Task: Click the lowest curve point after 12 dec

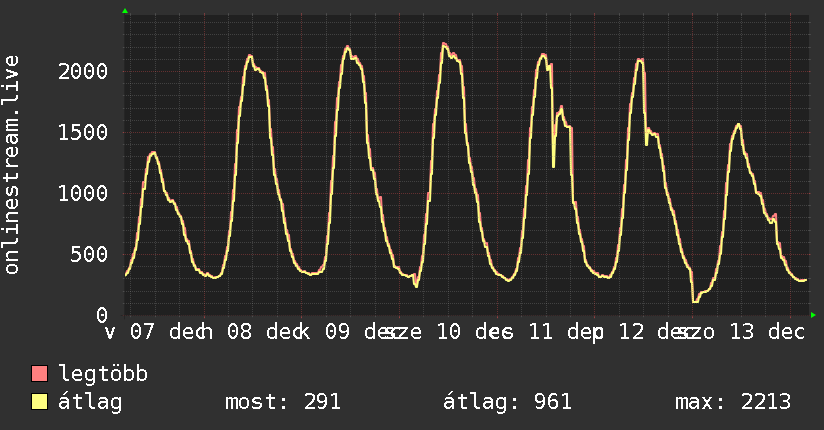Action: pyautogui.click(x=694, y=300)
